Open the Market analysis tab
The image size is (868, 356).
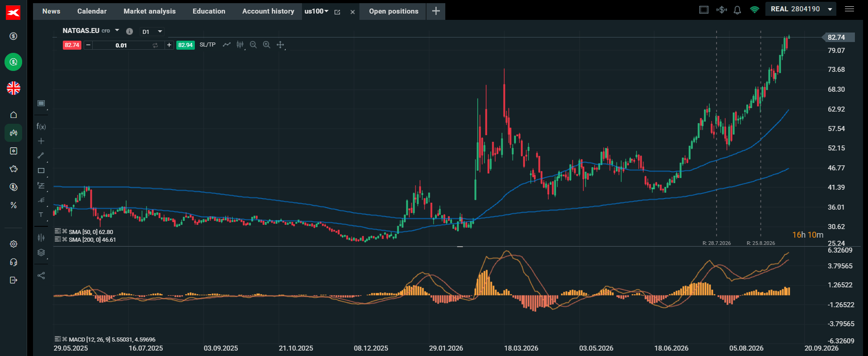pos(150,11)
